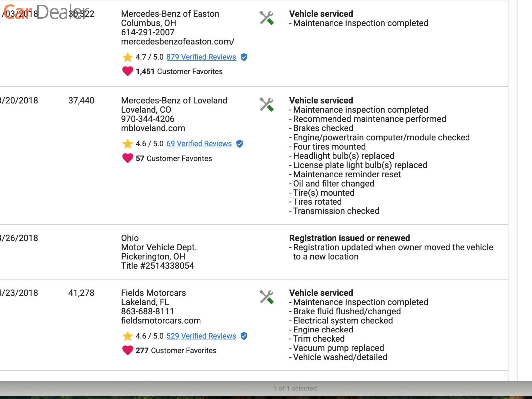532x399 pixels.
Task: Click the verified badge next to 69 Reviews
Action: pyautogui.click(x=240, y=144)
